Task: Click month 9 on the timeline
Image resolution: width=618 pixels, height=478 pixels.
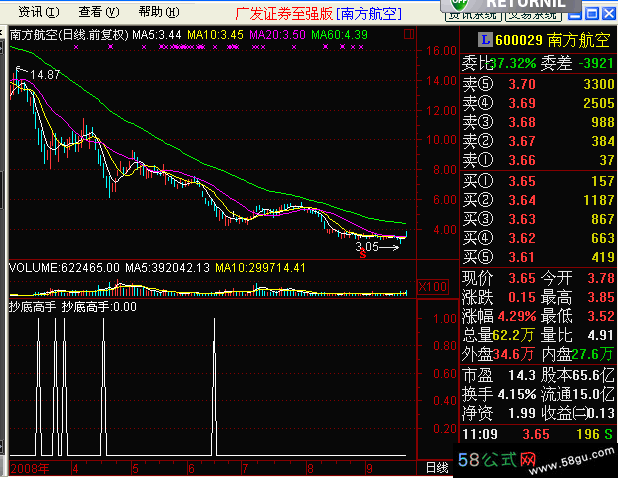Action: tap(369, 469)
